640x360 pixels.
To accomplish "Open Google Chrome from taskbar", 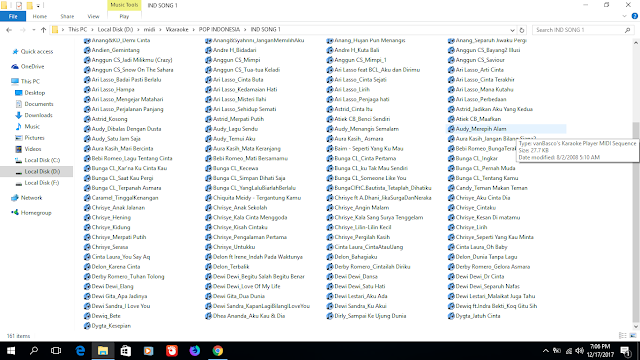I will pos(218,351).
